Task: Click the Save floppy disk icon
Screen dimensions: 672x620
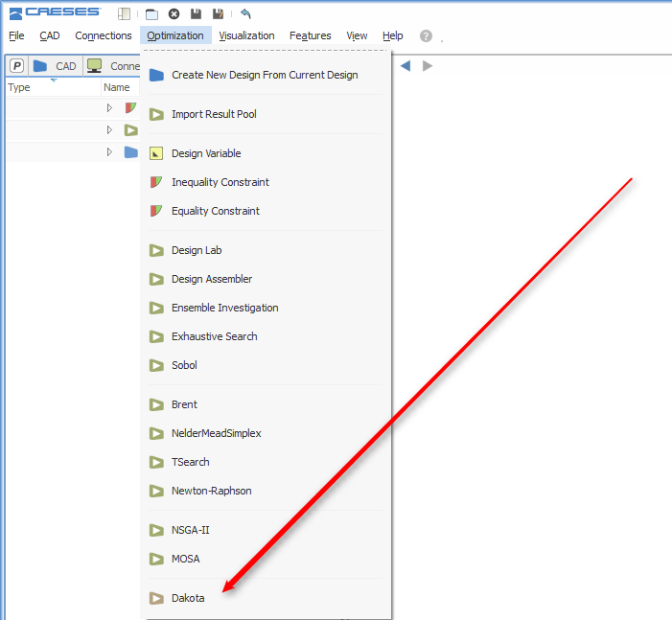Action: click(196, 14)
